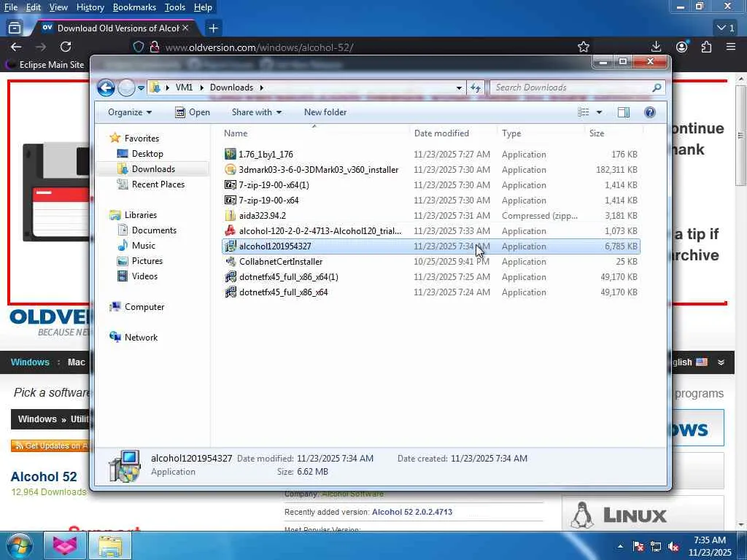Click the Open toolbar button
Screen dimensions: 747x560
[x=193, y=112]
